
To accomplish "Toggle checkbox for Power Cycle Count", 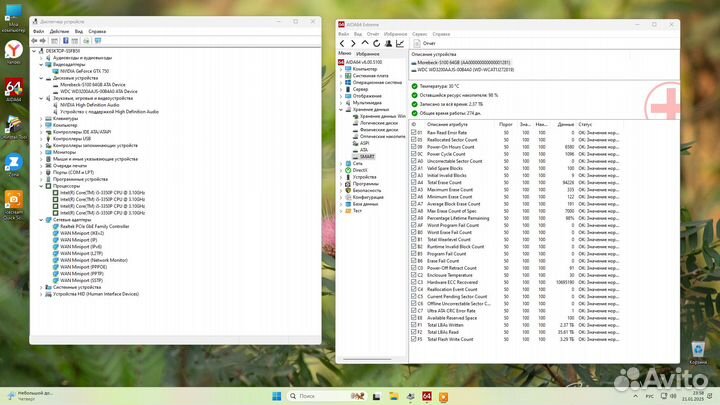I will (x=413, y=154).
